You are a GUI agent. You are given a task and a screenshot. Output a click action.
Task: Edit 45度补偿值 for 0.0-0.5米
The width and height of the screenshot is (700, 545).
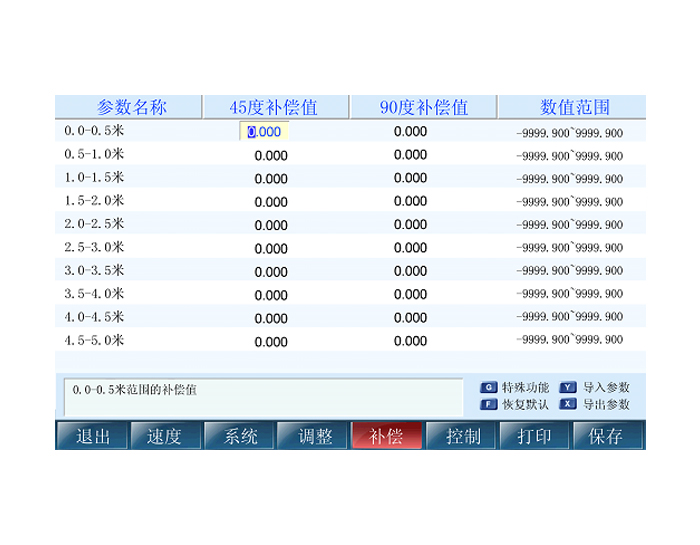click(265, 132)
